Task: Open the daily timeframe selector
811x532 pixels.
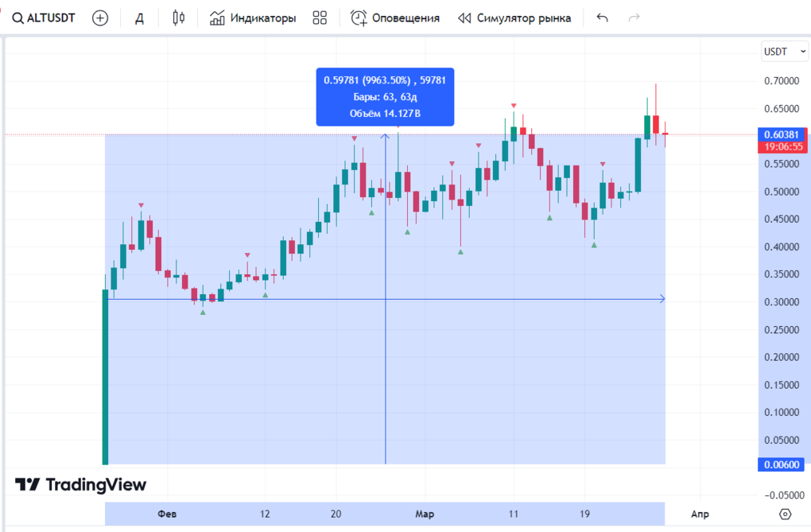Action: (x=139, y=17)
